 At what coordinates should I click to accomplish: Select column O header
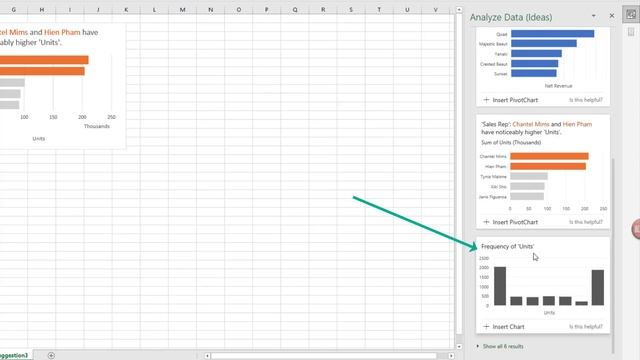pyautogui.click(x=239, y=9)
